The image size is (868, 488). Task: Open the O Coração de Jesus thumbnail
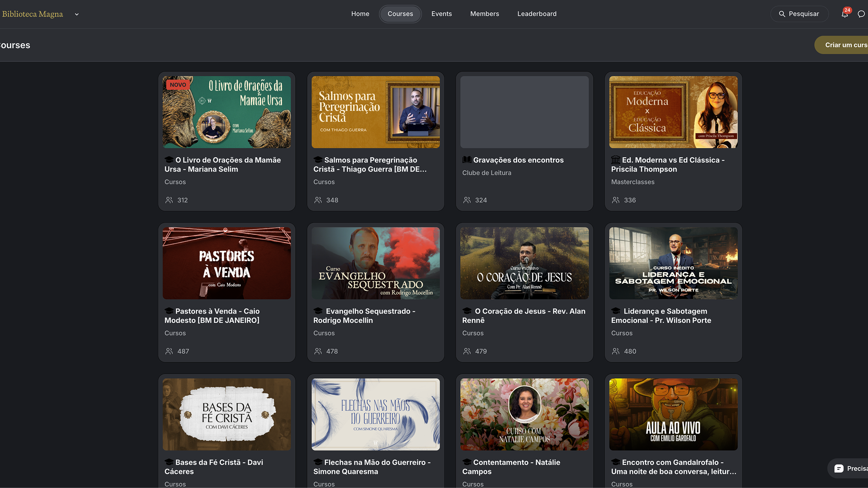[524, 263]
